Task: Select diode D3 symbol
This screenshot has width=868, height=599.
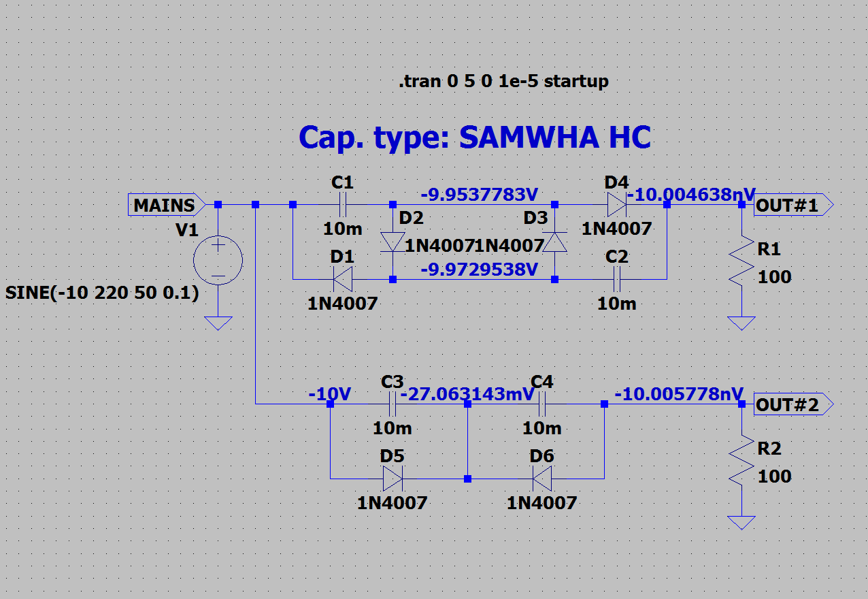Action: 556,242
